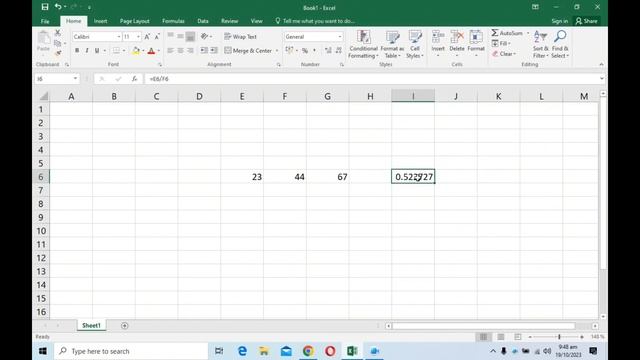Open the Borders button

116,51
